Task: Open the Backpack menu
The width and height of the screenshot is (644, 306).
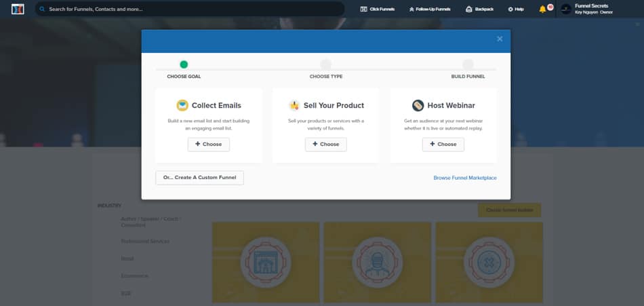Action: (x=479, y=9)
